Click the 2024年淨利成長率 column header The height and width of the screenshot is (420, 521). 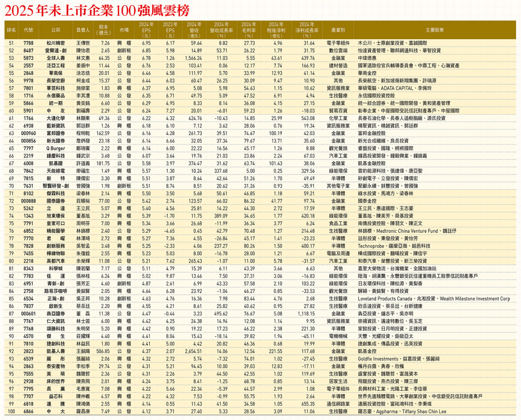[x=307, y=30]
